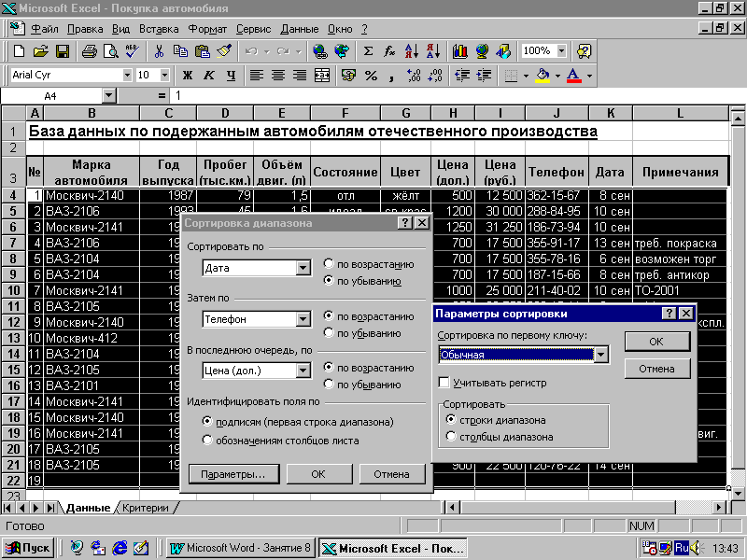Viewport: 747px width, 560px height.
Task: Choose ascending for Телефон sort key
Action: point(329,315)
